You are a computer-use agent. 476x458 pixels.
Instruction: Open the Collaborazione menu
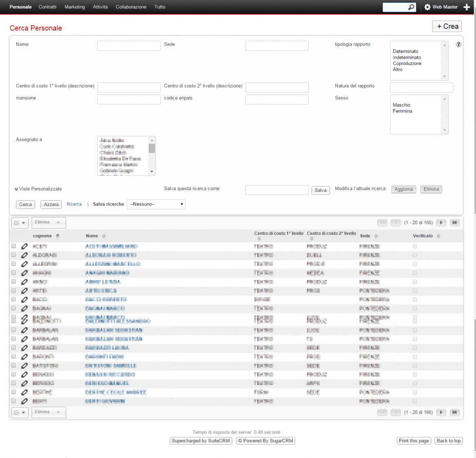pos(131,7)
